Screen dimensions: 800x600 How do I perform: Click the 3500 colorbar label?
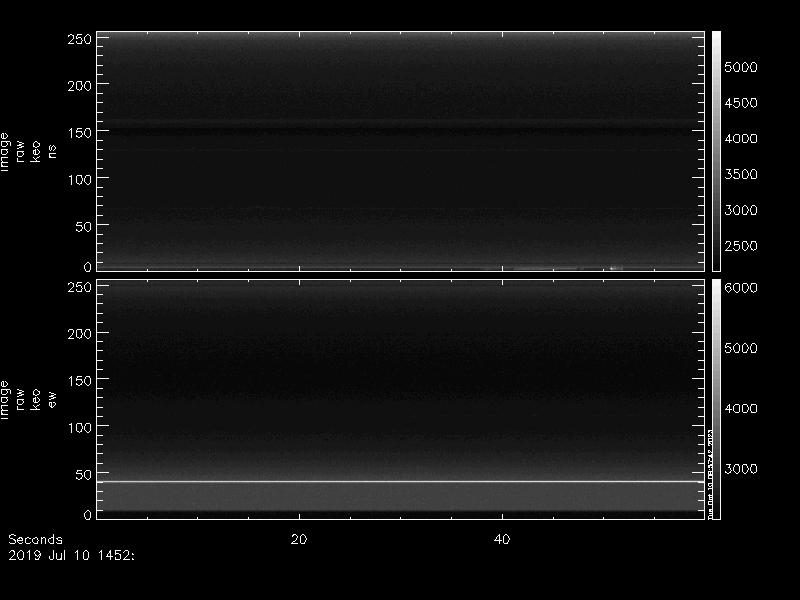pos(741,174)
